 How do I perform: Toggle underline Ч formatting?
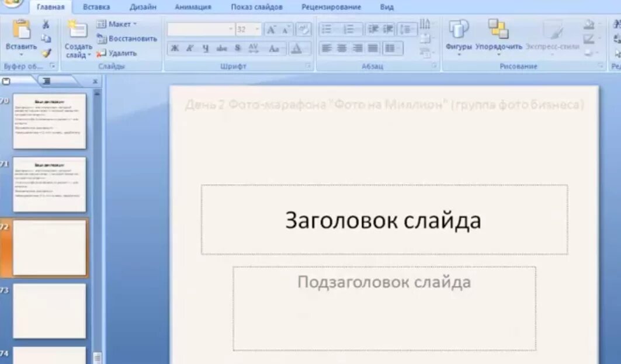(x=205, y=48)
